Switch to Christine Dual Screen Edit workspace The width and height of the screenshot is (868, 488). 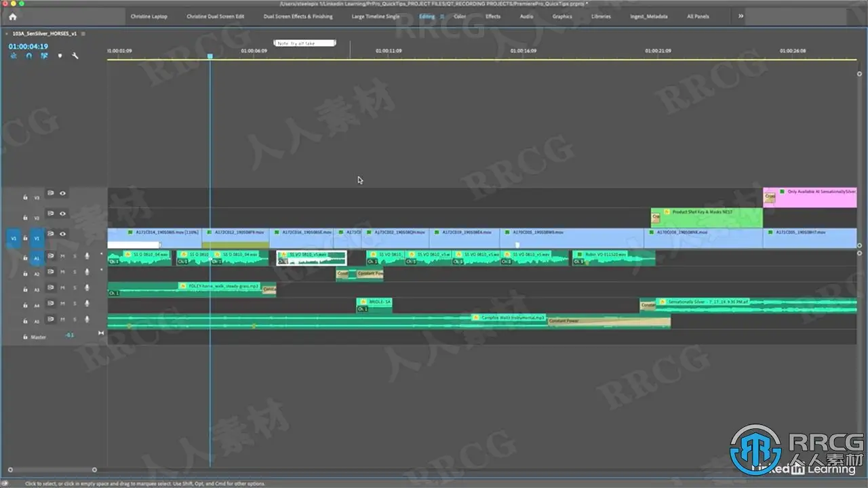point(216,16)
